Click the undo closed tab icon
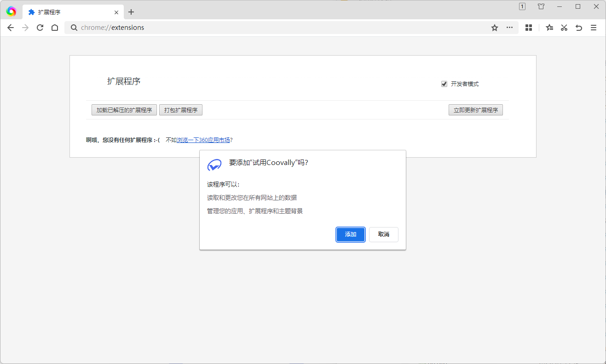Viewport: 606px width, 364px height. pos(579,28)
